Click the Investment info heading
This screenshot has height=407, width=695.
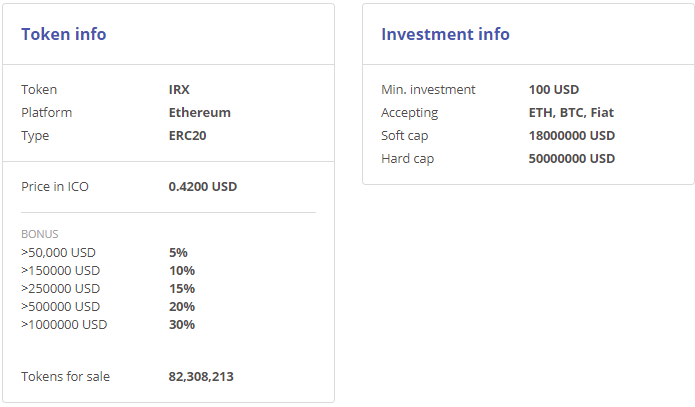(445, 34)
